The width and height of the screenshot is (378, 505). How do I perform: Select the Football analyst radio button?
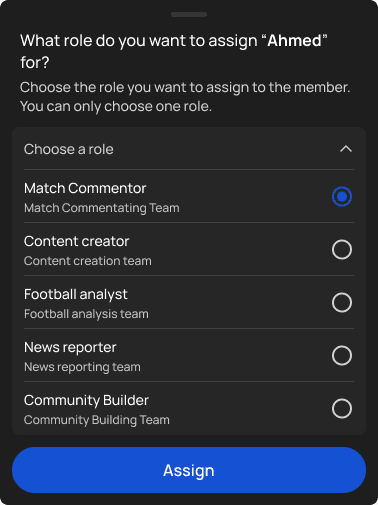tap(342, 303)
